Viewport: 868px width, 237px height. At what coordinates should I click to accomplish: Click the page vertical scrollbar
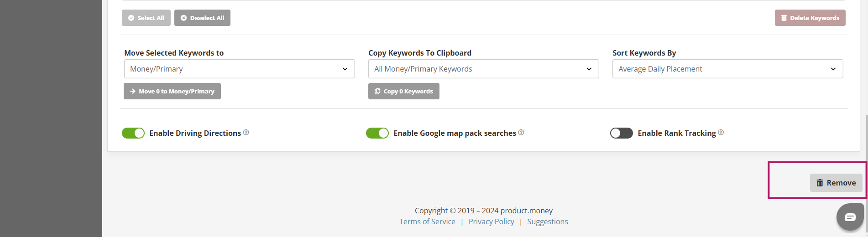pos(866,137)
